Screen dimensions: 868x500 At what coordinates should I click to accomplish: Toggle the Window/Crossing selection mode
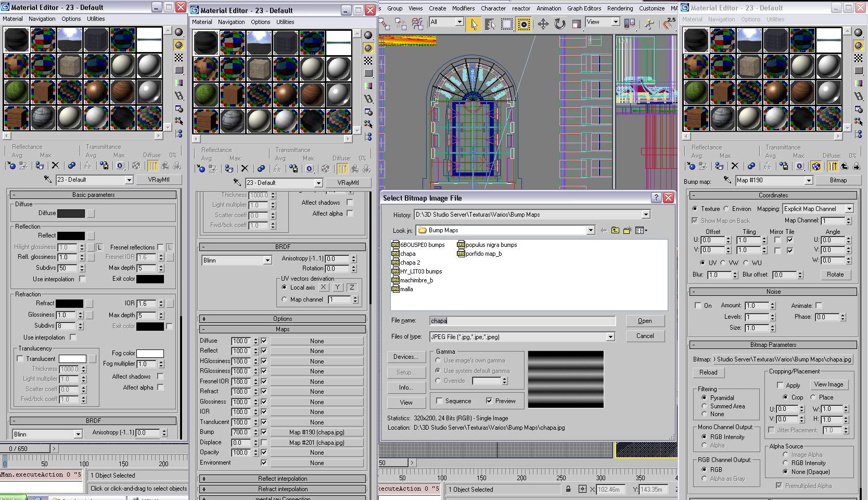524,24
